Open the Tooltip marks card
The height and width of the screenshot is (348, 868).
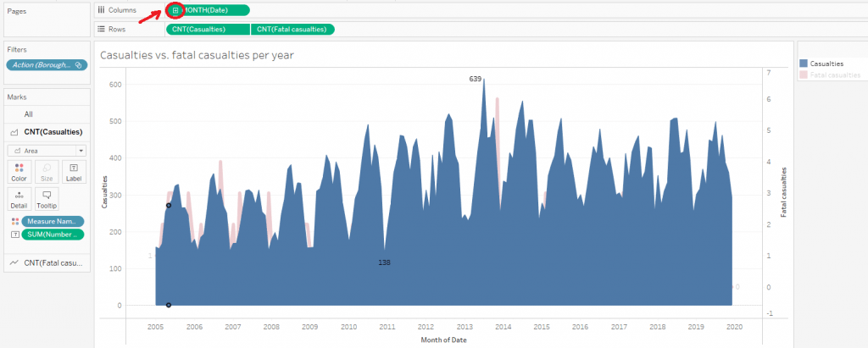(x=47, y=199)
